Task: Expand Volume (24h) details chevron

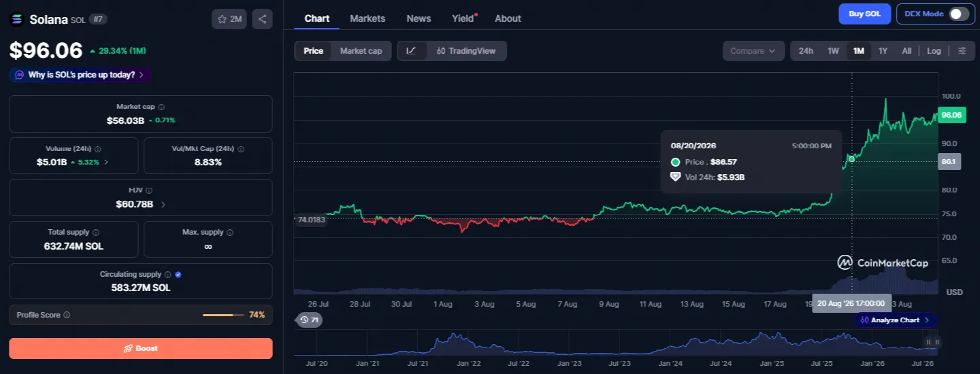Action: coord(105,162)
